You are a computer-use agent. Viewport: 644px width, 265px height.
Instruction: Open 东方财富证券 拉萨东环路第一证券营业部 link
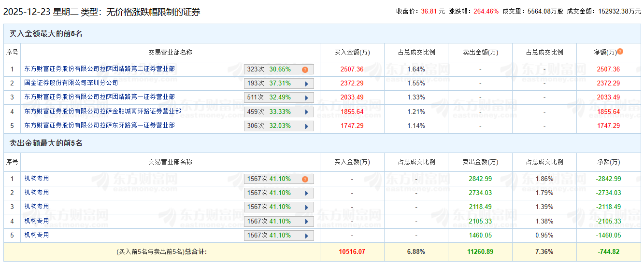pos(100,125)
